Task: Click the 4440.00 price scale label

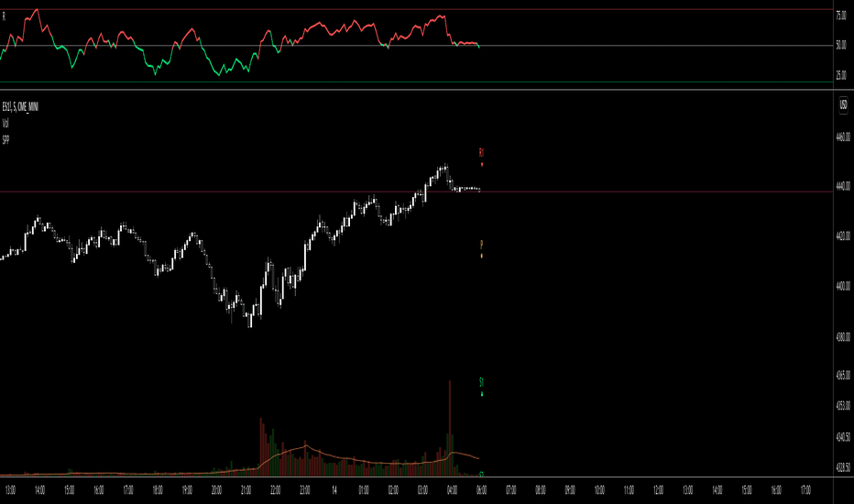Action: tap(843, 187)
